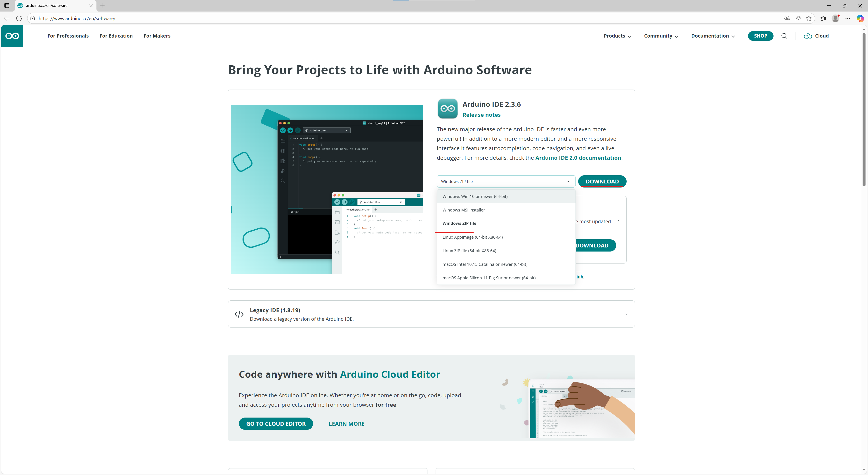Open the Copilot sidebar icon
Screen dimensions: 868x475
pyautogui.click(x=860, y=18)
